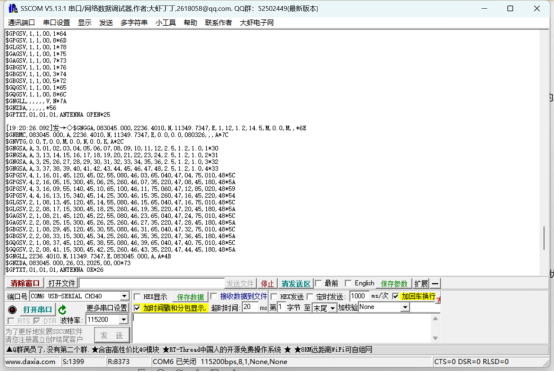Enable 接收数据到文件 checkbox
554x372 pixels.
point(213,296)
